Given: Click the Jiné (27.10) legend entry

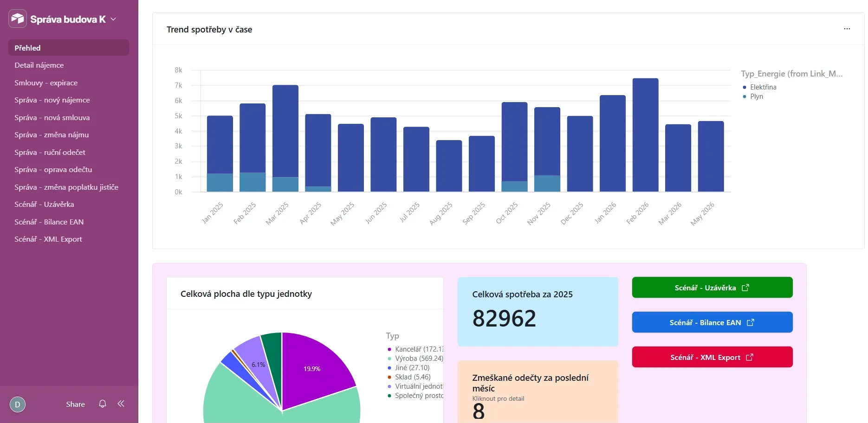Looking at the screenshot, I should point(408,368).
